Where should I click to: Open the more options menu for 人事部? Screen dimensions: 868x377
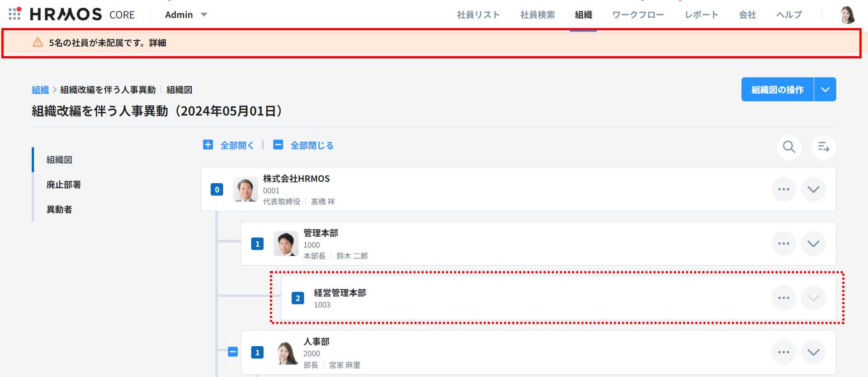click(783, 352)
